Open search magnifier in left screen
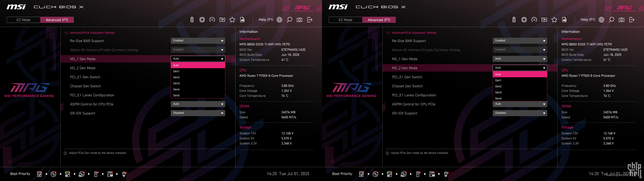The image size is (644, 181). [289, 20]
